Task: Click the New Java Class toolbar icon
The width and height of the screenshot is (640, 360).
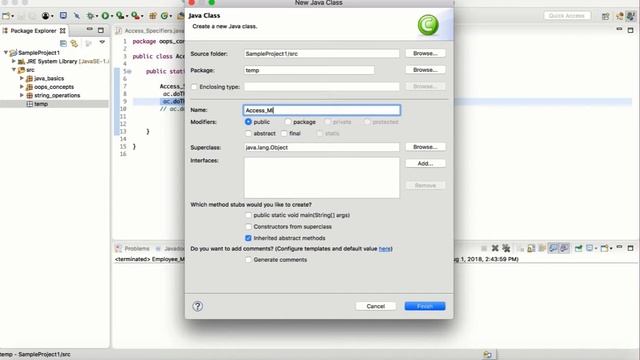Action: tap(164, 16)
